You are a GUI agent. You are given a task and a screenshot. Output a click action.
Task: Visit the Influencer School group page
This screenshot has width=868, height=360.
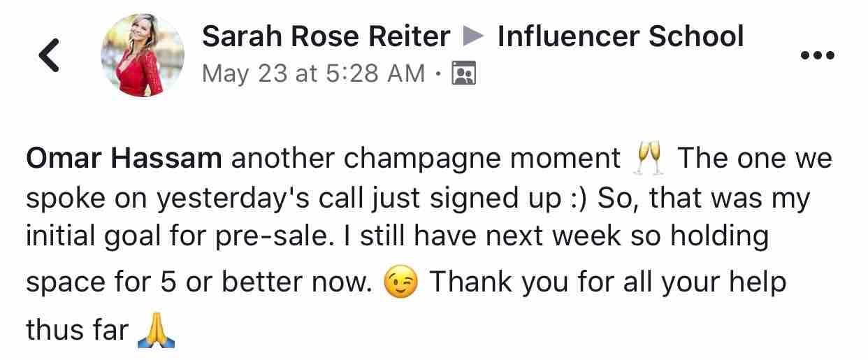(621, 36)
